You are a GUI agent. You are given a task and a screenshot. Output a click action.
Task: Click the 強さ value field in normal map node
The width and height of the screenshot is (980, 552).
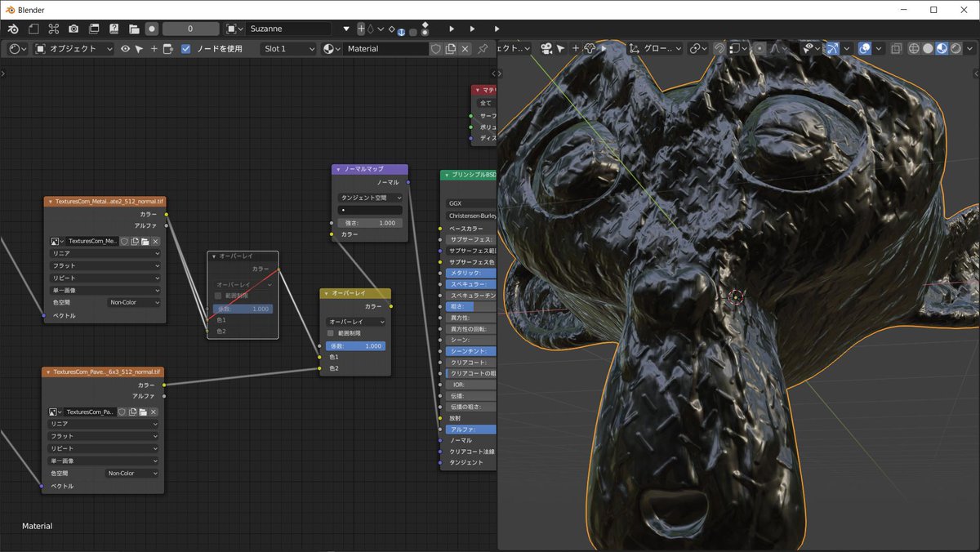370,223
